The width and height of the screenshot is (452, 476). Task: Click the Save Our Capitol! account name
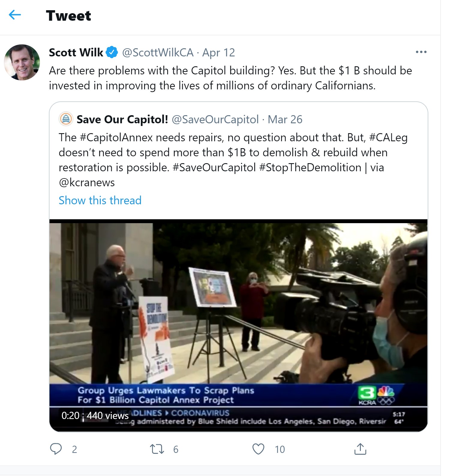(122, 119)
